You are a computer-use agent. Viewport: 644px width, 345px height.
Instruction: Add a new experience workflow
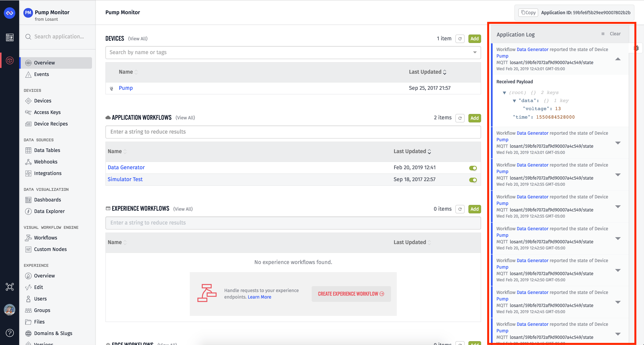coord(474,209)
